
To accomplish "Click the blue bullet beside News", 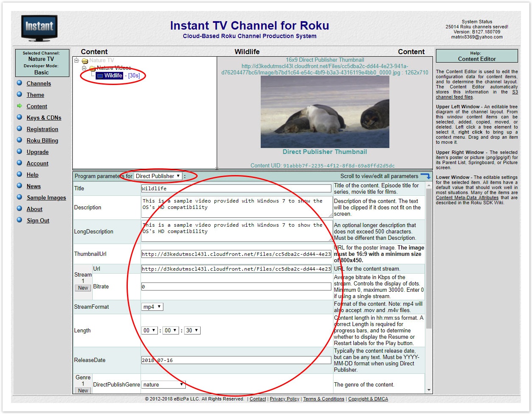I will coord(19,186).
